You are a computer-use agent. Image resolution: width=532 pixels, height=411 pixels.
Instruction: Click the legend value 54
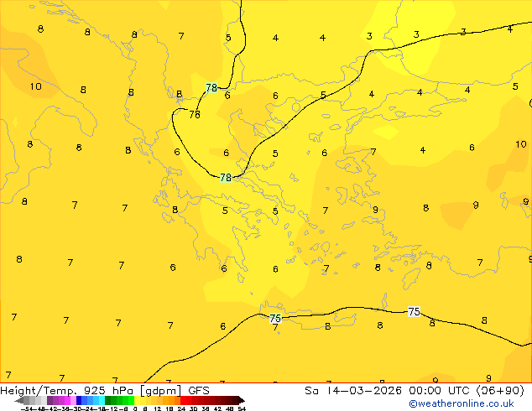point(242,408)
